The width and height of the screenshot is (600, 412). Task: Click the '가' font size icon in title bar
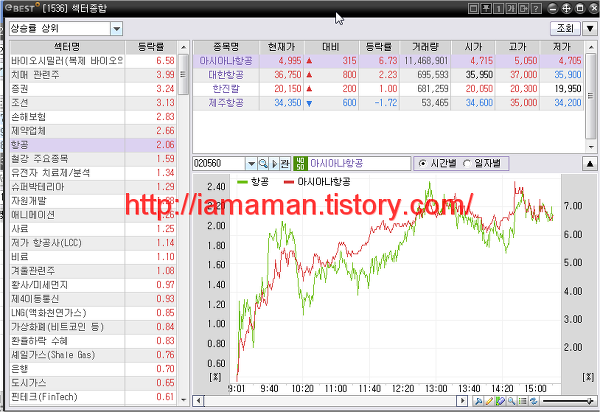511,8
